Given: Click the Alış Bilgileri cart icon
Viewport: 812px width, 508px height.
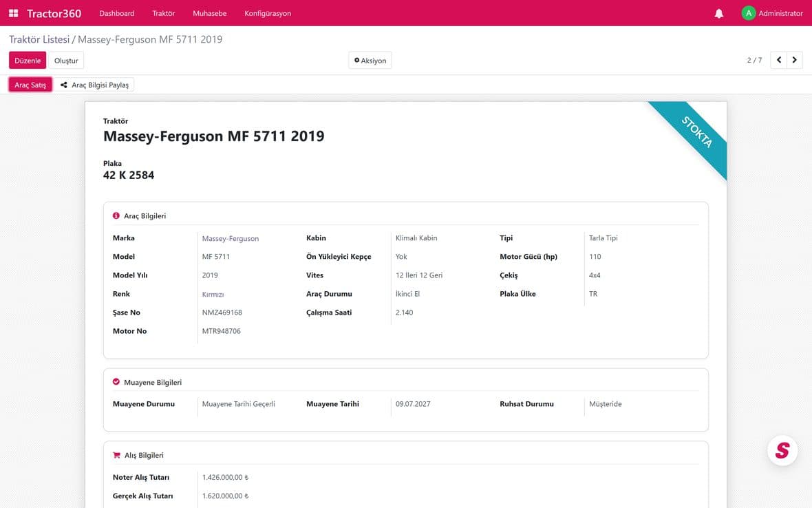Looking at the screenshot, I should pos(116,455).
